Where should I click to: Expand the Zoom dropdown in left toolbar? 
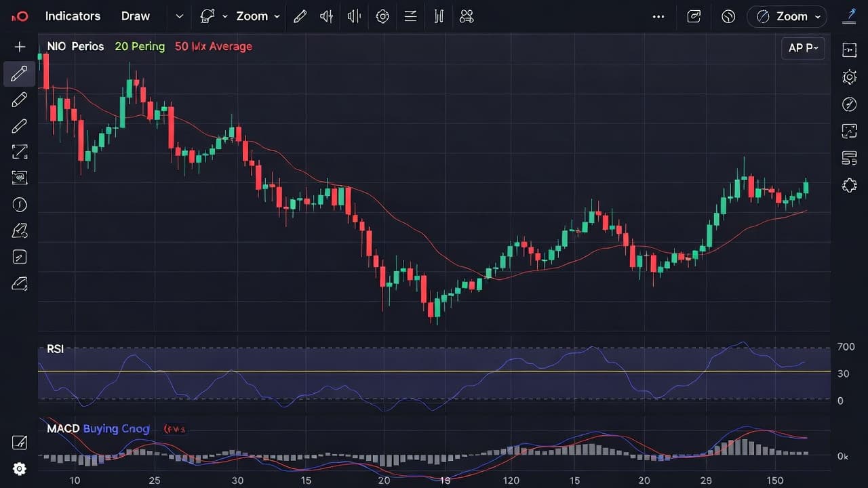tap(258, 16)
